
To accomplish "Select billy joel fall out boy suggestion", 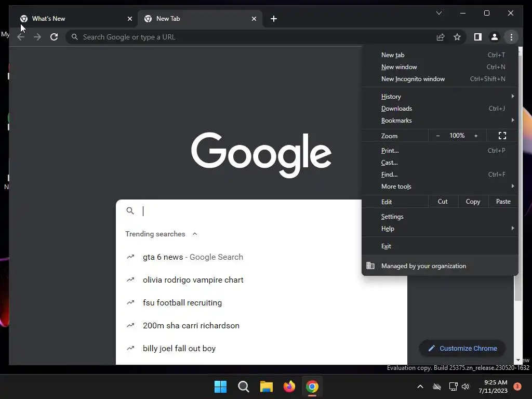I will [261, 349].
